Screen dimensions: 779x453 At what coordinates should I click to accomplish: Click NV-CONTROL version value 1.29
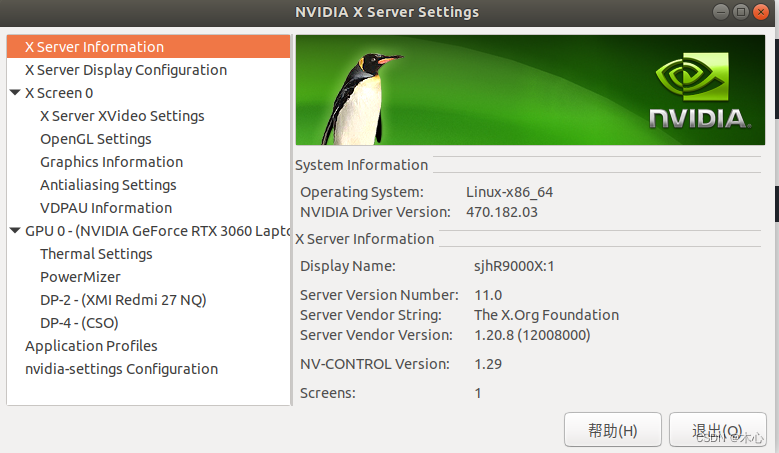pos(488,364)
